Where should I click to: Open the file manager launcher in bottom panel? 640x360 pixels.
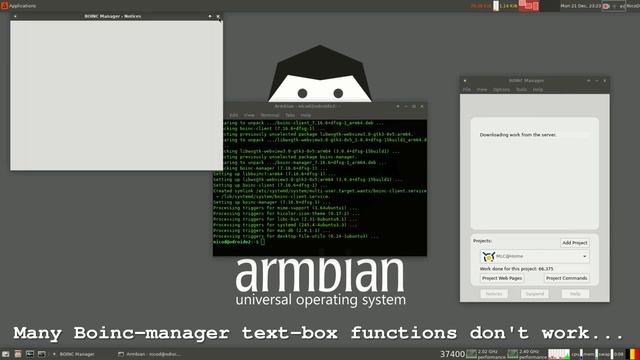tap(18, 354)
